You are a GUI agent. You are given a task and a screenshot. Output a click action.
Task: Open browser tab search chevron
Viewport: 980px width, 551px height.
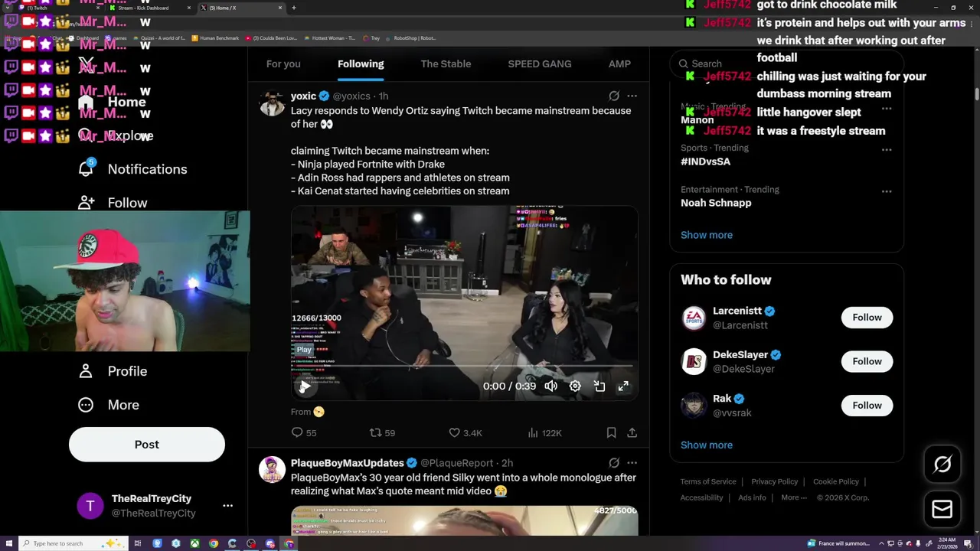coord(8,8)
